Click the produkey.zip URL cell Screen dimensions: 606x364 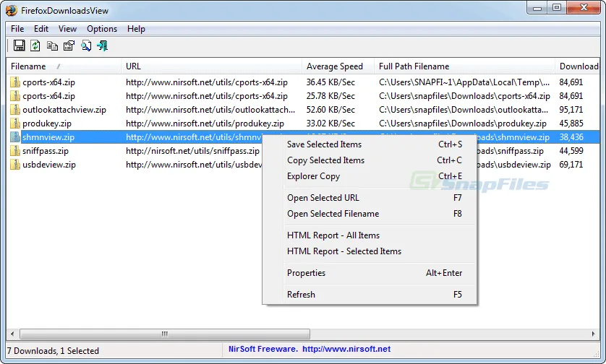tap(205, 123)
